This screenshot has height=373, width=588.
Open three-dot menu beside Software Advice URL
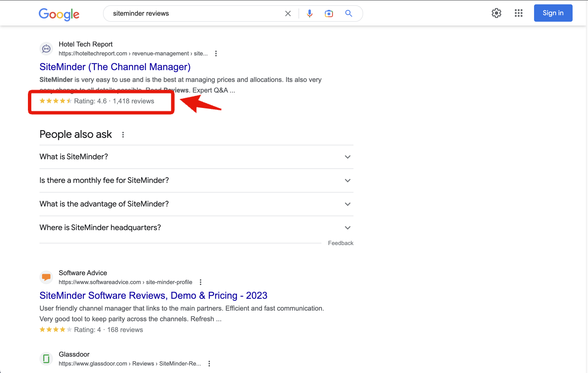pyautogui.click(x=201, y=282)
